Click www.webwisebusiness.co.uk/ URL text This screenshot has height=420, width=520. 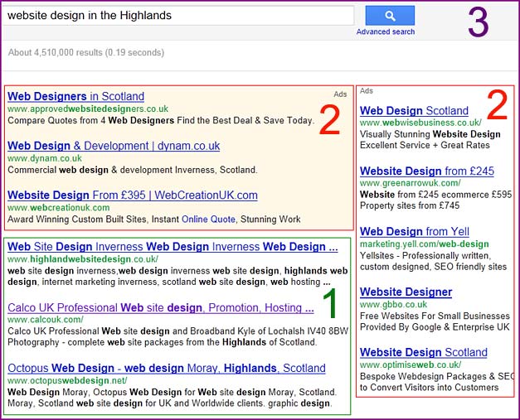coord(420,123)
